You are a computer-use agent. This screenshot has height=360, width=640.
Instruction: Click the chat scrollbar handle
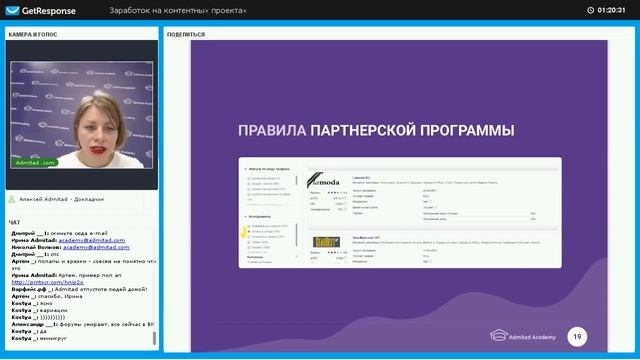click(154, 338)
